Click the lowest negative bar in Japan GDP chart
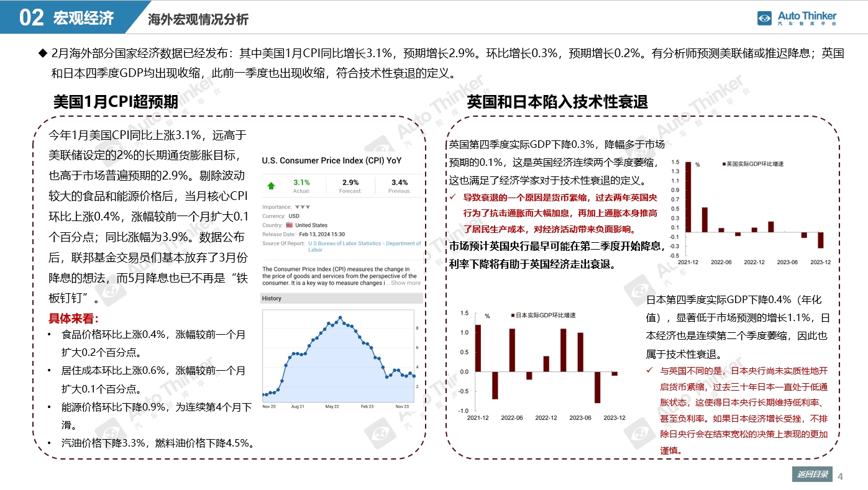The width and height of the screenshot is (868, 490). coord(597,388)
